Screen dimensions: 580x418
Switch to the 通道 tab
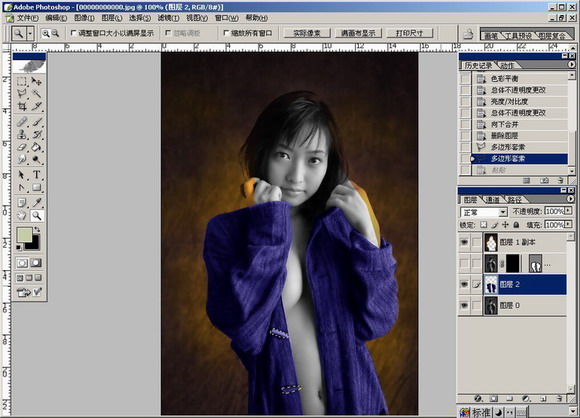point(492,200)
